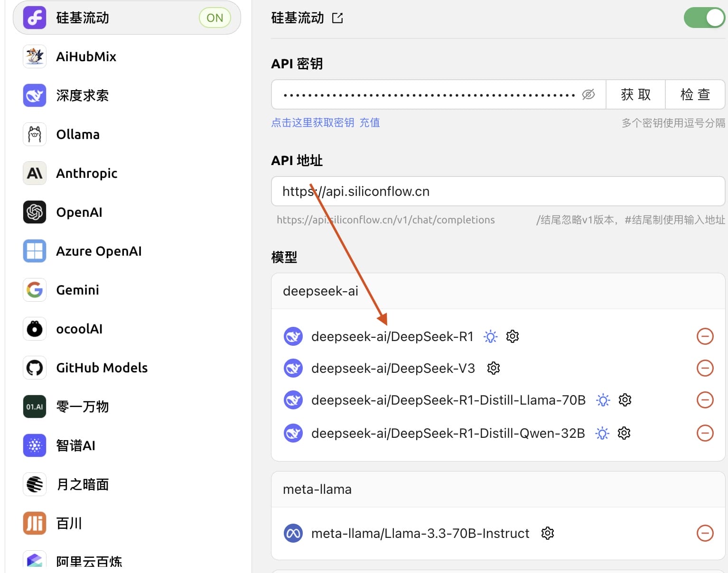Screen dimensions: 728x573
Task: Click the 检查 button to verify key
Action: point(695,94)
